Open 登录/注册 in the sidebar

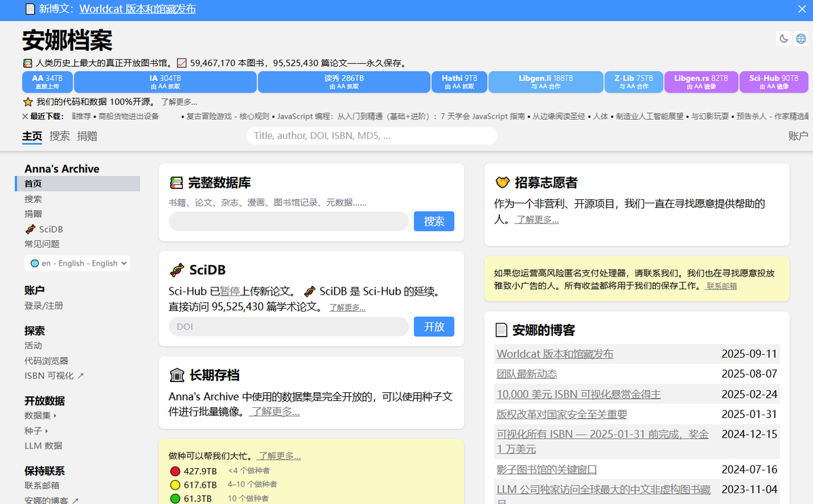coord(44,306)
